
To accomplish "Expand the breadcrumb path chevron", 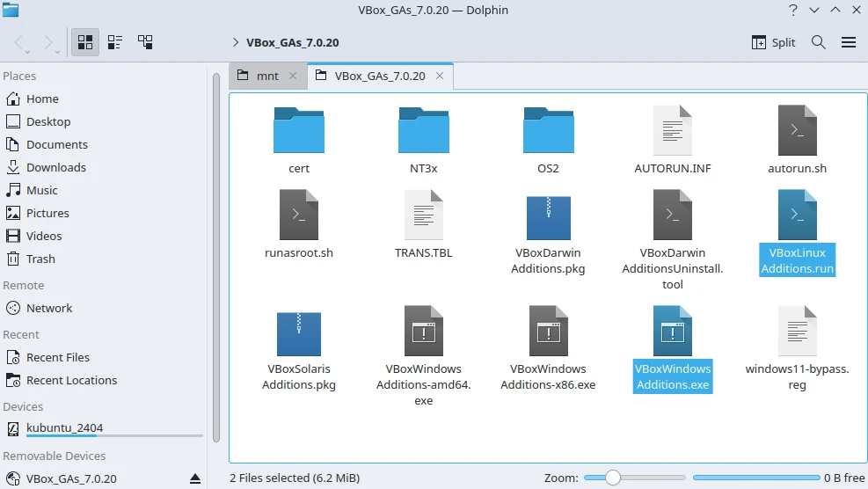I will pyautogui.click(x=236, y=42).
